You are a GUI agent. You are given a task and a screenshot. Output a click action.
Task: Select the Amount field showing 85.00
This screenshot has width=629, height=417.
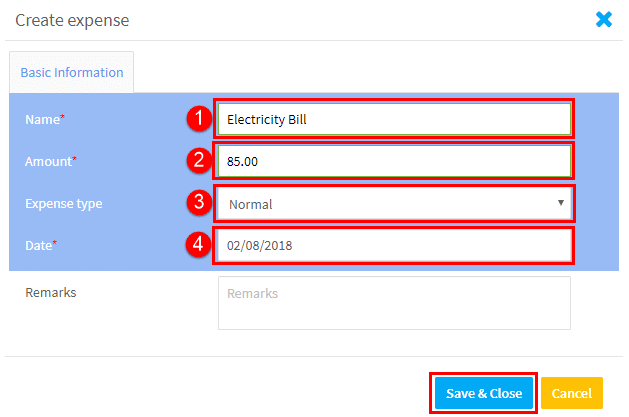pyautogui.click(x=394, y=161)
